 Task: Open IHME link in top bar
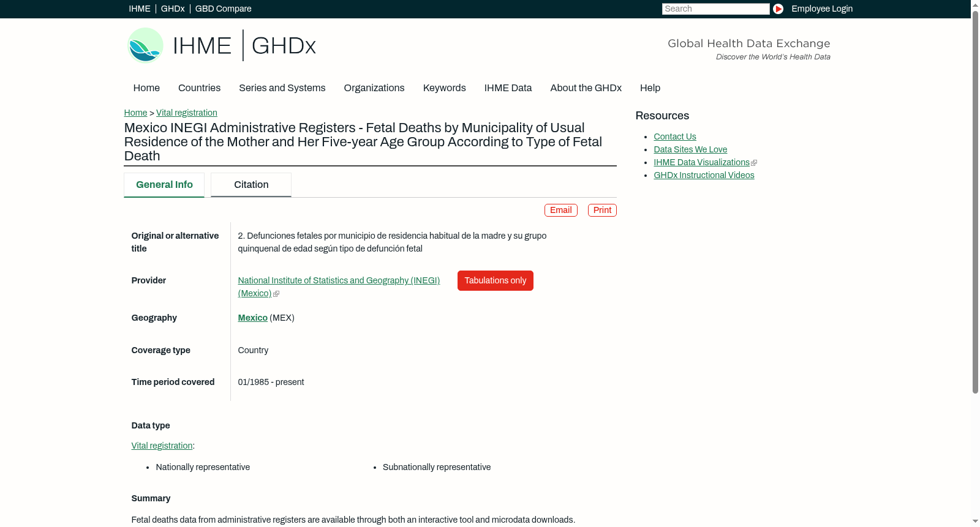[140, 9]
